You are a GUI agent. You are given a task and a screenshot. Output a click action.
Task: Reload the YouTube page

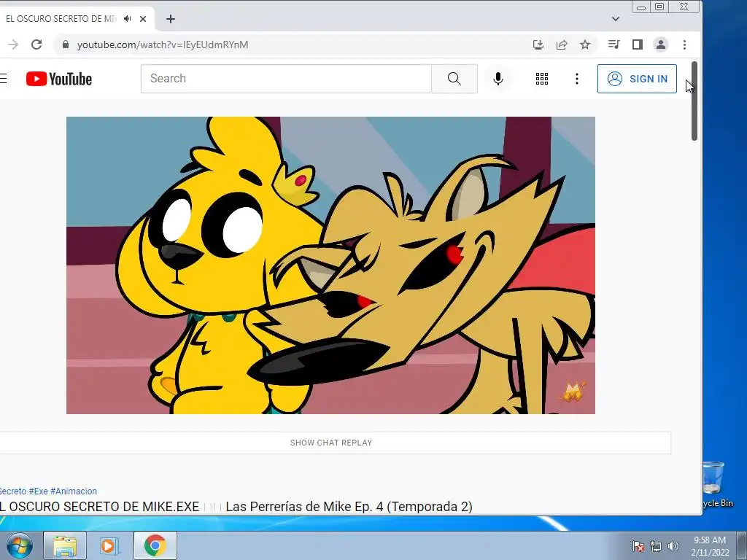click(x=36, y=44)
